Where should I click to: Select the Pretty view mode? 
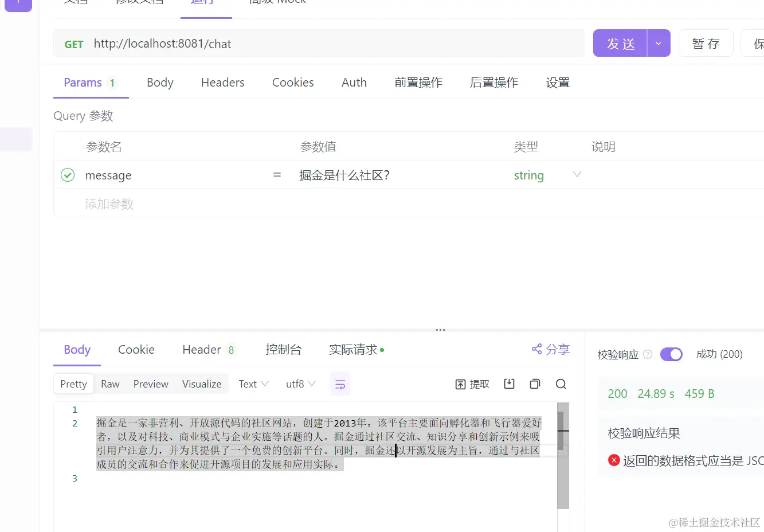(x=73, y=384)
